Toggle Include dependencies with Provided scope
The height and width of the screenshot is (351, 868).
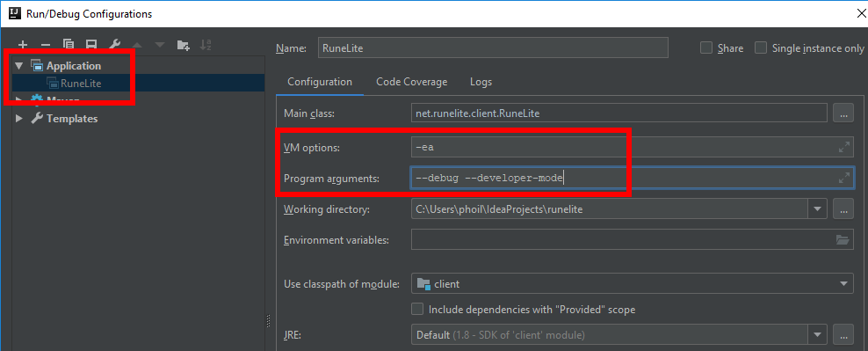(x=418, y=309)
